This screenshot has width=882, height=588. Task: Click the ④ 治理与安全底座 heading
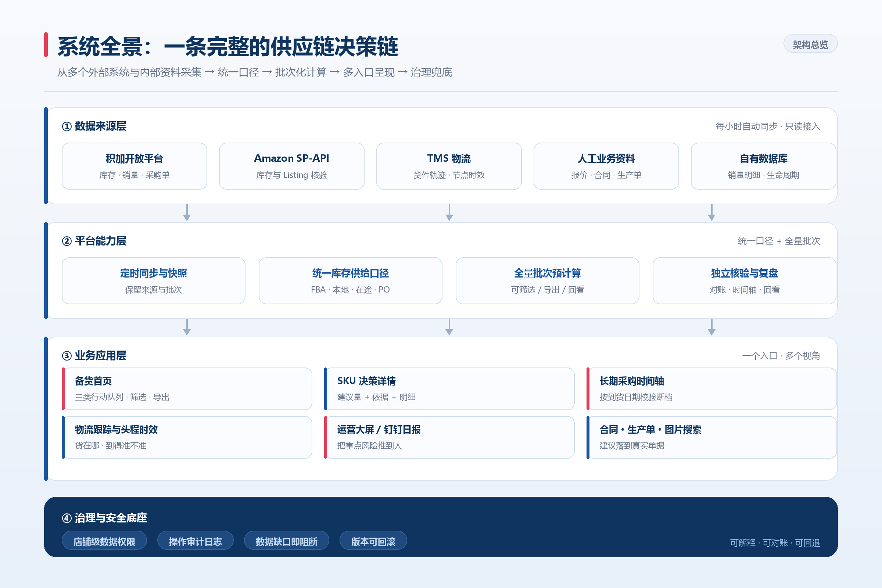click(x=104, y=518)
